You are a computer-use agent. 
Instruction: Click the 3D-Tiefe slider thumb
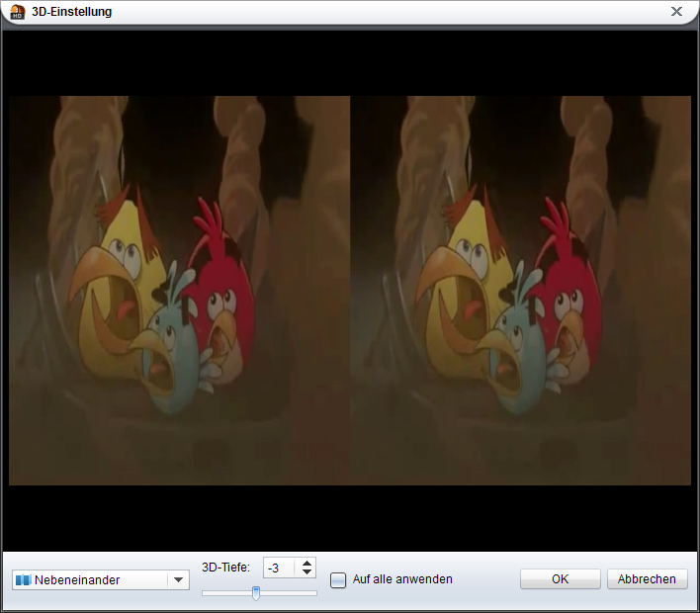(x=256, y=593)
